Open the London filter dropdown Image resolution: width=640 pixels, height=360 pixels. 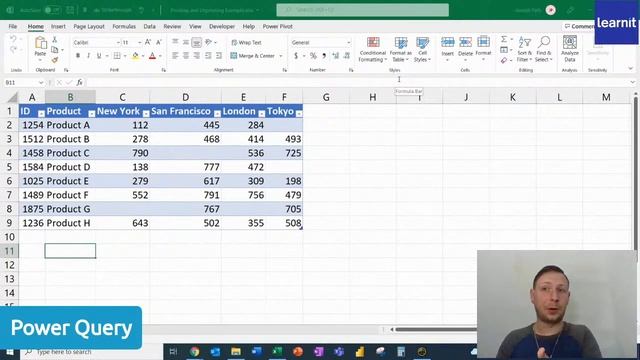pos(262,114)
